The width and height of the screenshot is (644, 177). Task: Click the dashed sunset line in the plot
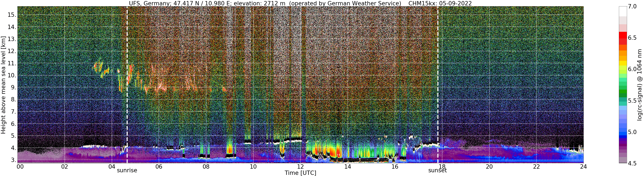[438, 85]
